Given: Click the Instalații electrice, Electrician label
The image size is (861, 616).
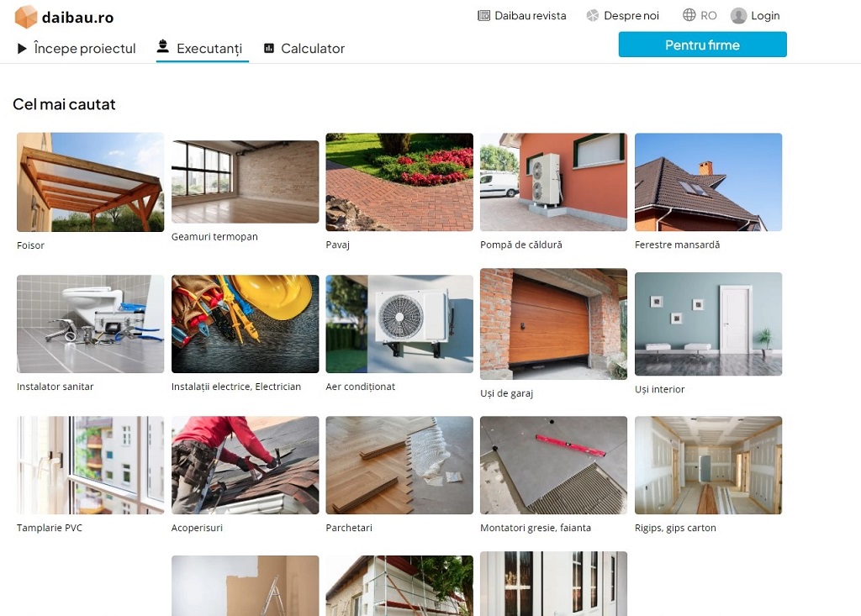Looking at the screenshot, I should tap(236, 387).
